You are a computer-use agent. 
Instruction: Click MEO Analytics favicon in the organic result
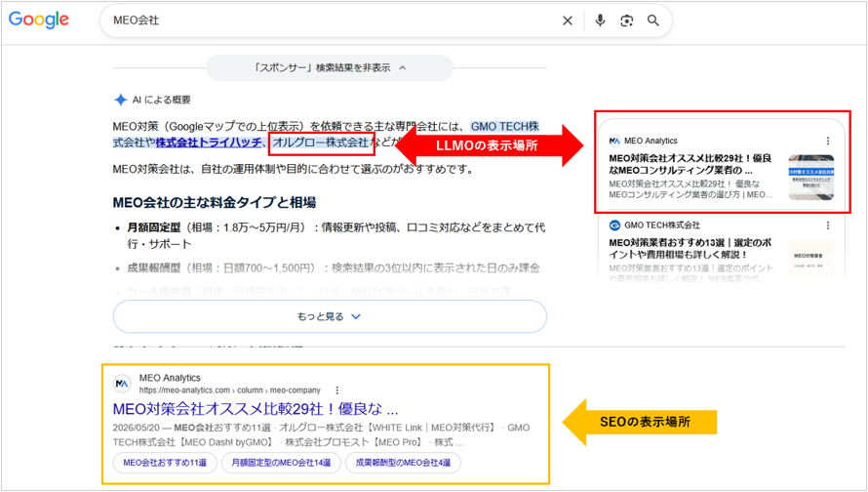click(x=122, y=384)
